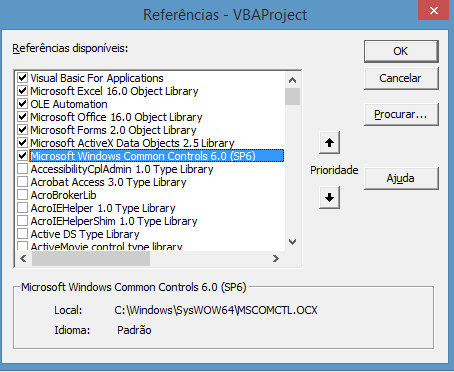Check AccessibilityCplAdmin 1.0 Type Library box
The image size is (454, 372).
coord(22,169)
